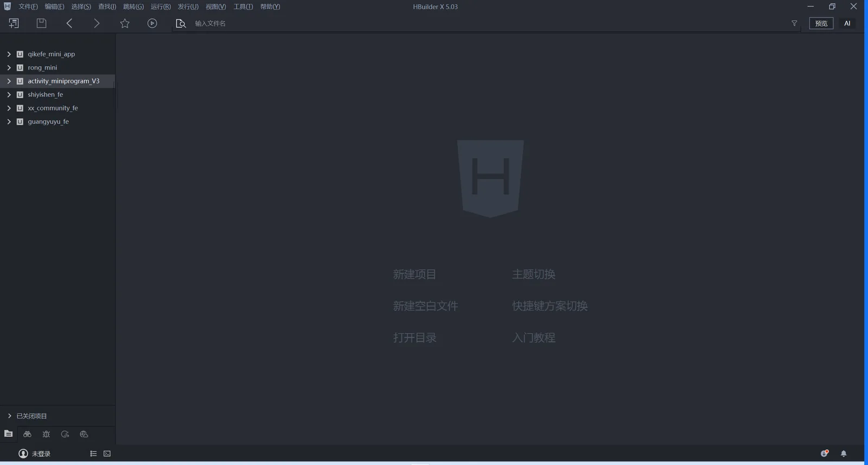This screenshot has height=465, width=868.
Task: Toggle the outline list icon in status bar
Action: (93, 454)
